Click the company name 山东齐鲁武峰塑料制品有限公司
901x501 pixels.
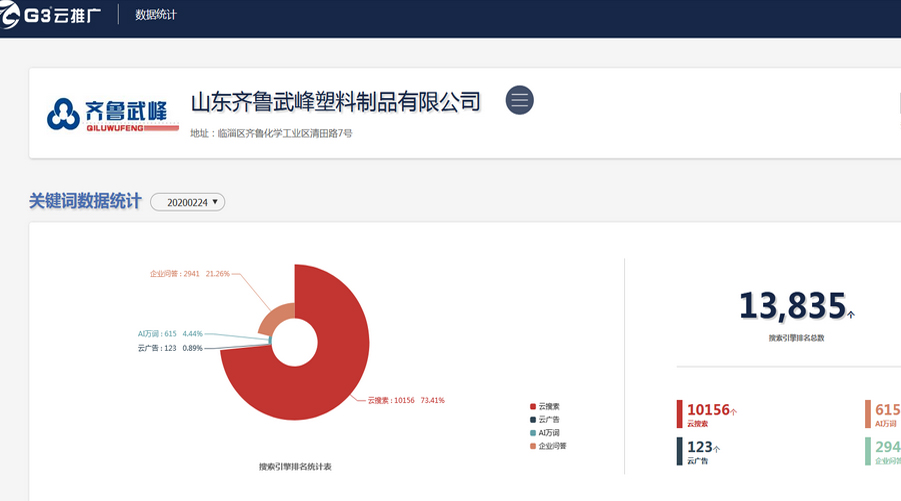pyautogui.click(x=336, y=102)
